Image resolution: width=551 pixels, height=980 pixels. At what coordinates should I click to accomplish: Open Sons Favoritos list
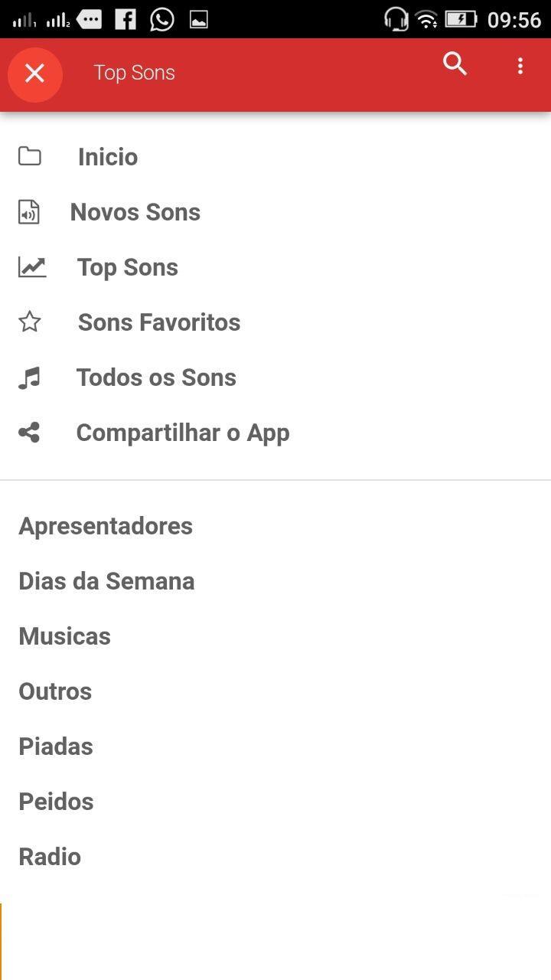(159, 322)
